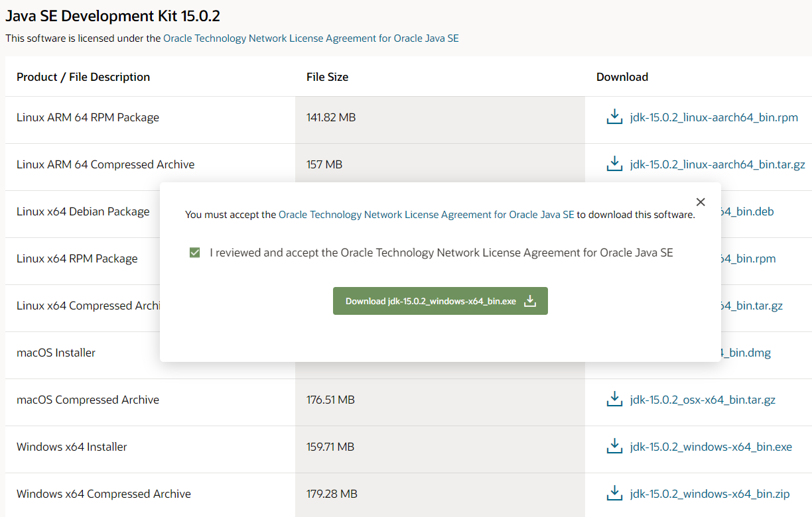Click download icon beside osx-x64_bin.tar.gz

(615, 399)
